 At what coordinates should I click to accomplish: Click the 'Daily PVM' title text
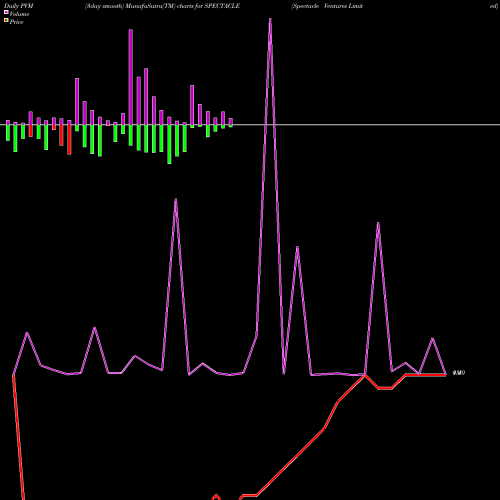point(19,6)
